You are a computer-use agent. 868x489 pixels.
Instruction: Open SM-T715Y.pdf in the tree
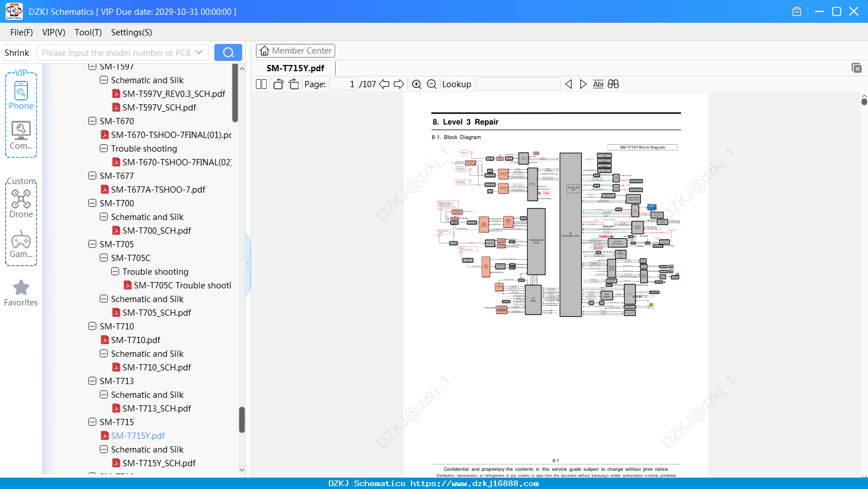point(133,436)
